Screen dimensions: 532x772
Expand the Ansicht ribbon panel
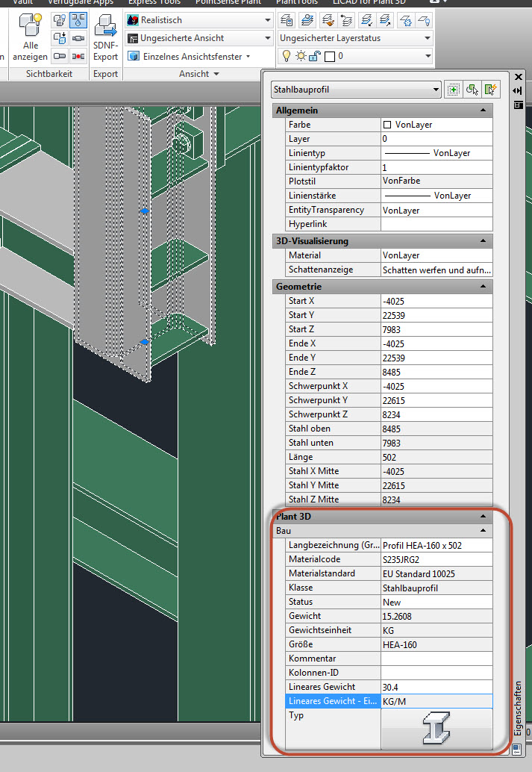[x=198, y=74]
